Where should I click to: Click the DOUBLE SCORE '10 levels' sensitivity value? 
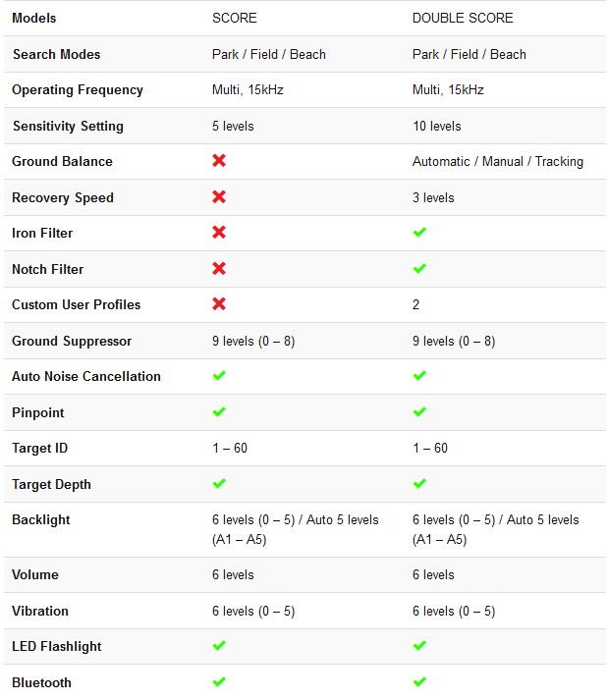pyautogui.click(x=436, y=126)
